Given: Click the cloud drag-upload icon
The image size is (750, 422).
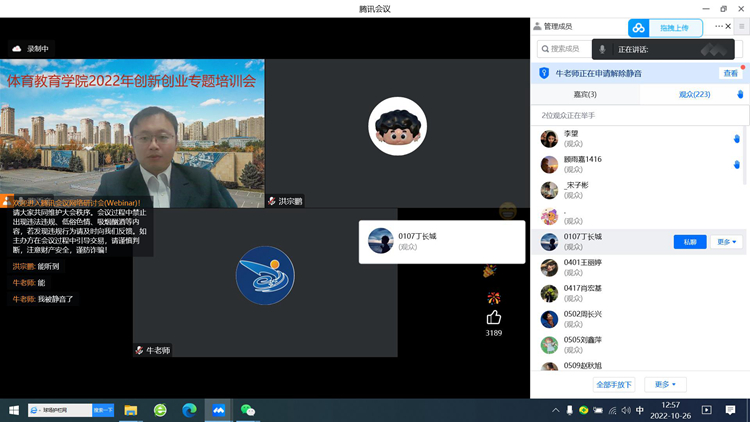Looking at the screenshot, I should [x=639, y=28].
